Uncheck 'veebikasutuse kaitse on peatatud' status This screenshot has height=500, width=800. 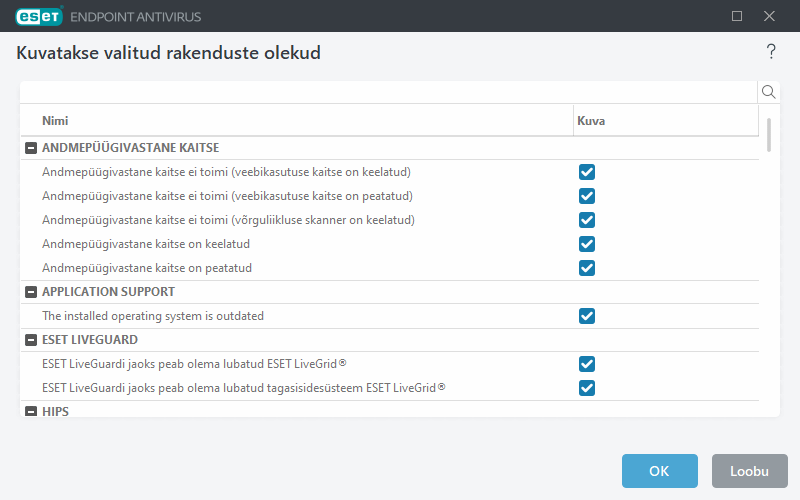click(587, 196)
